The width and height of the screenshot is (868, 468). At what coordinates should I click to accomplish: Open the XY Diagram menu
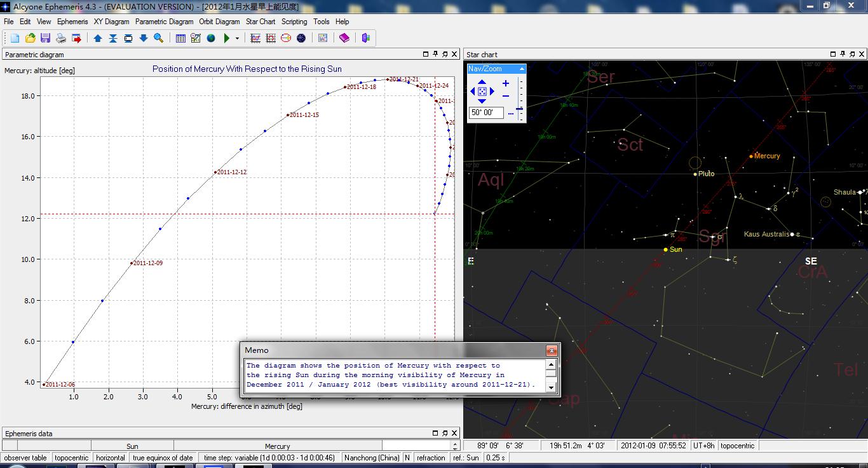pos(112,22)
